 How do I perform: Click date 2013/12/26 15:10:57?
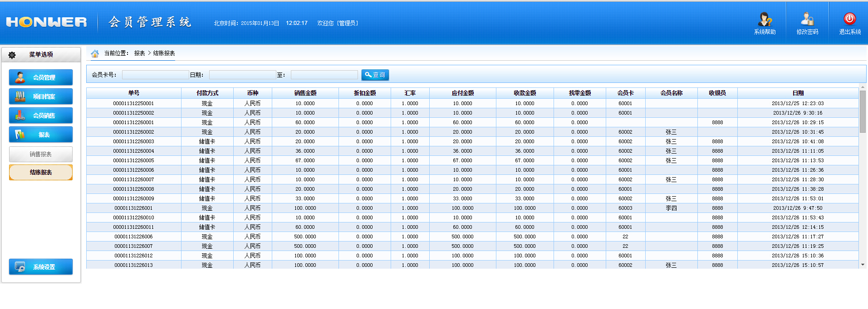click(x=798, y=265)
